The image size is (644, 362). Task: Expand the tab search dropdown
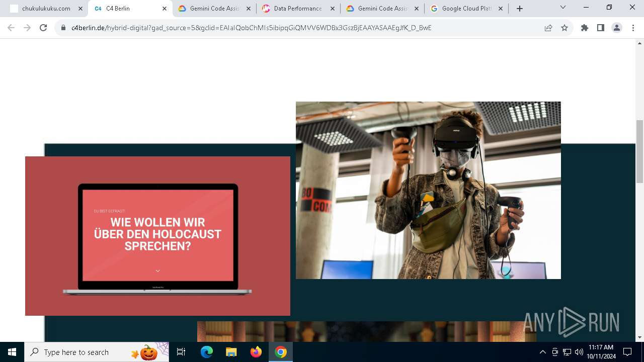[563, 7]
